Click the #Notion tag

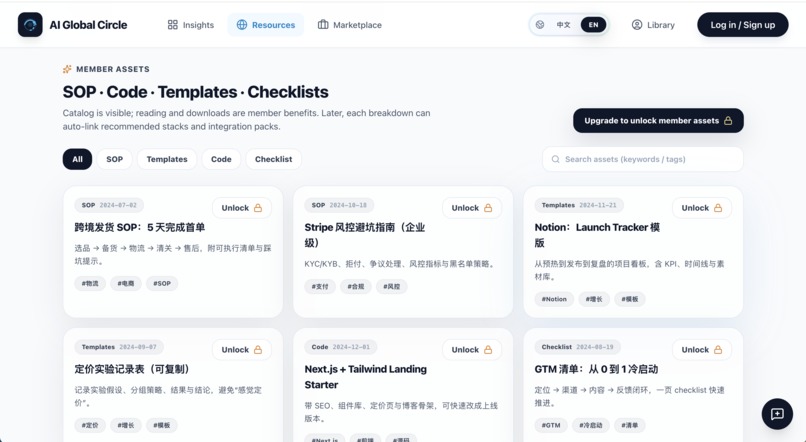[554, 299]
